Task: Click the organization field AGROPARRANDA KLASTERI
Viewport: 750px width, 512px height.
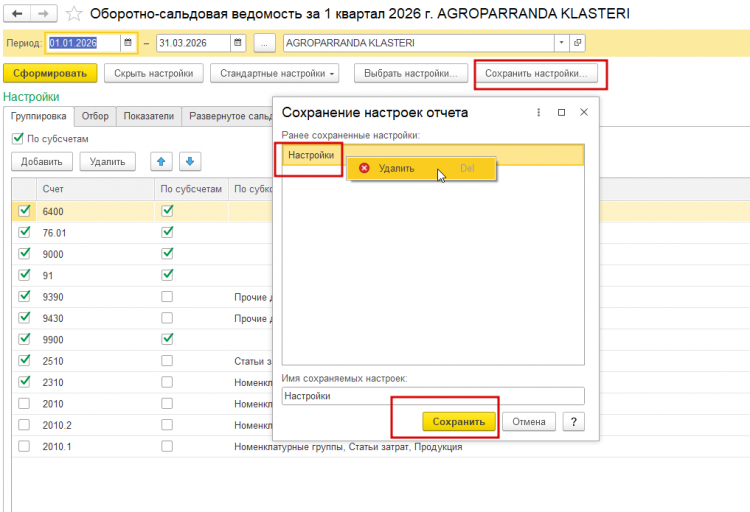Action: point(419,43)
